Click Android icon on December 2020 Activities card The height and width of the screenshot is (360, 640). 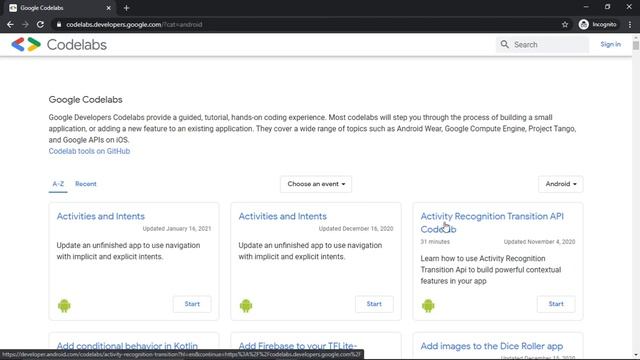coord(246,305)
